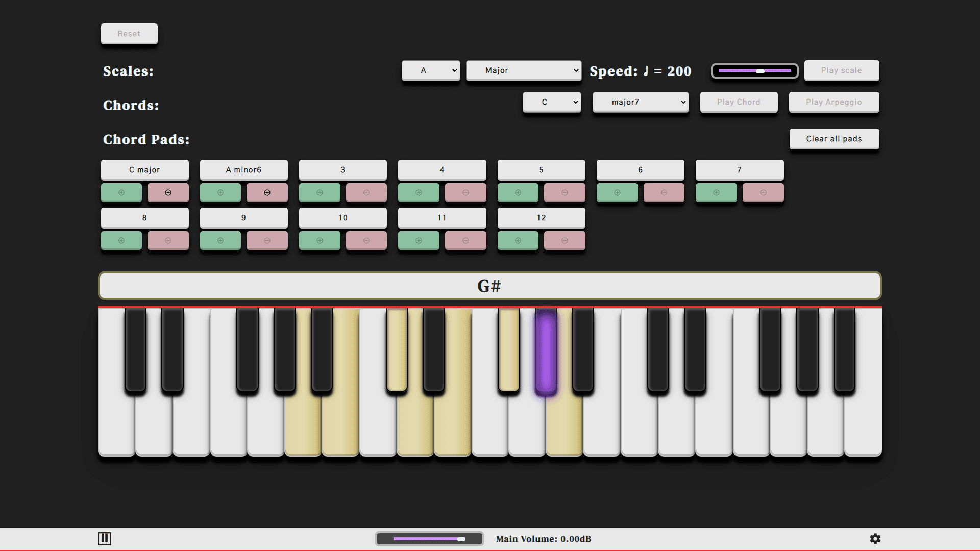Click the green plus icon under pad 12
Image resolution: width=980 pixels, height=551 pixels.
click(518, 241)
